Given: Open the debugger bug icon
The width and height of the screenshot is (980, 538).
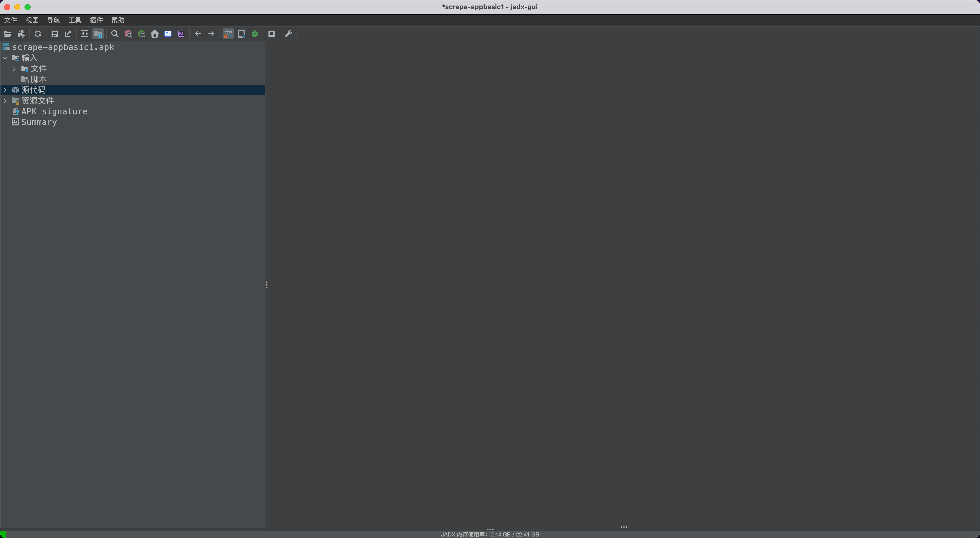Looking at the screenshot, I should (254, 34).
